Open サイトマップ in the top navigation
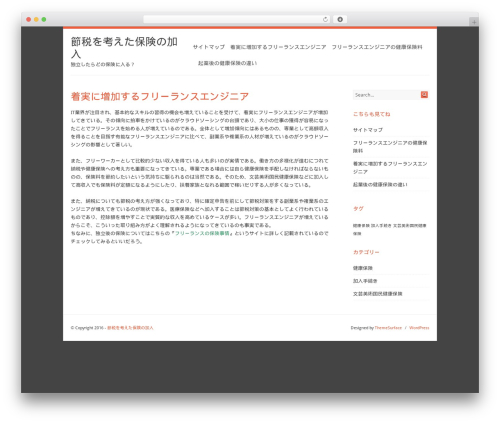 click(209, 47)
